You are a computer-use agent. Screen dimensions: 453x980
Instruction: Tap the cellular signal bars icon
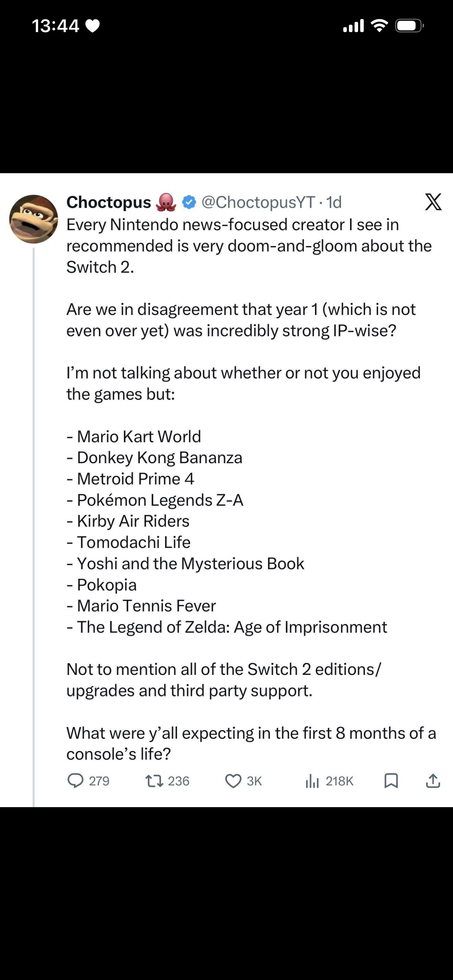pyautogui.click(x=354, y=26)
